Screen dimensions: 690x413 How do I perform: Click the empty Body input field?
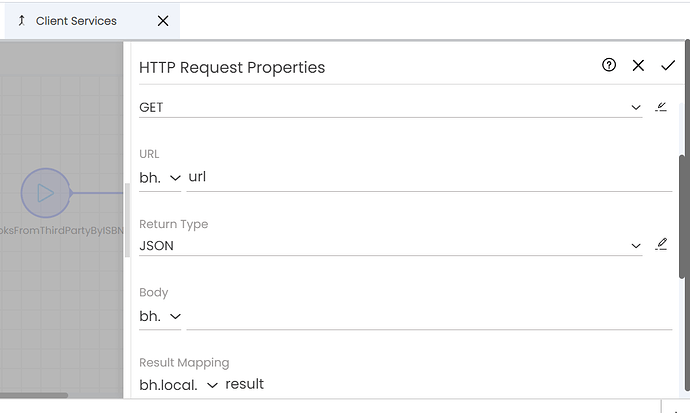[x=429, y=317]
